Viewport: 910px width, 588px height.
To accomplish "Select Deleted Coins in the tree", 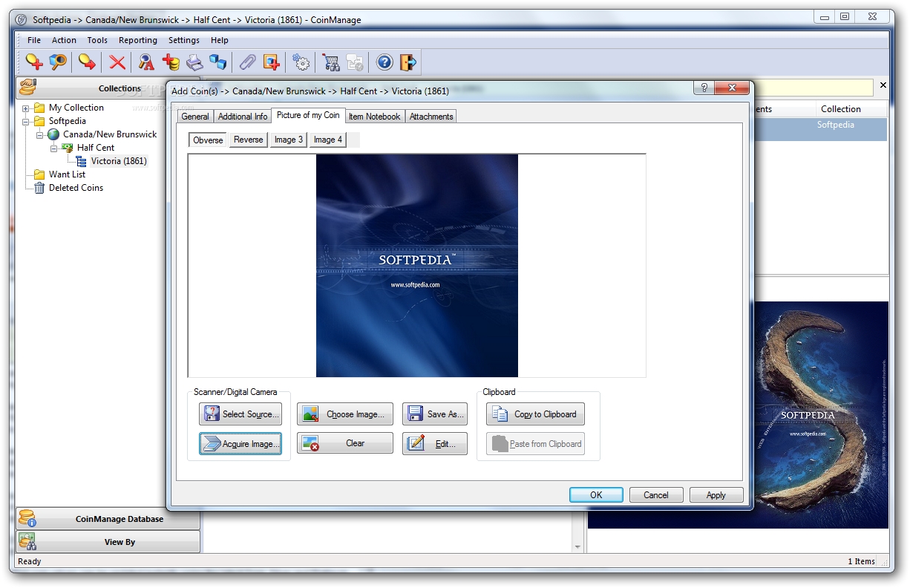I will click(x=76, y=188).
